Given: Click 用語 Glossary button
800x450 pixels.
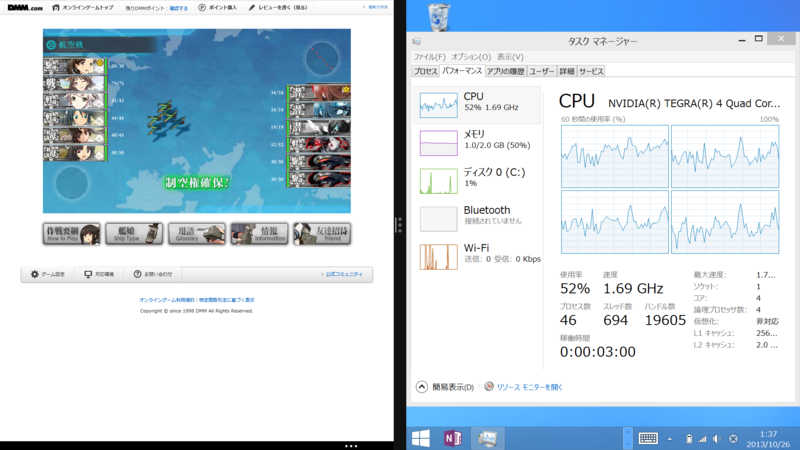Looking at the screenshot, I should 197,234.
